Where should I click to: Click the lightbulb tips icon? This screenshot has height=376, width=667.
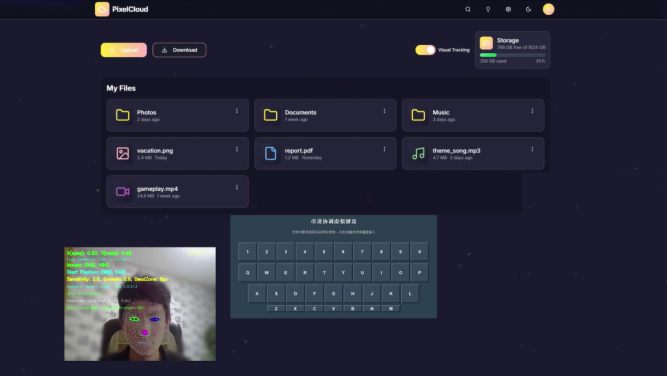click(x=488, y=9)
